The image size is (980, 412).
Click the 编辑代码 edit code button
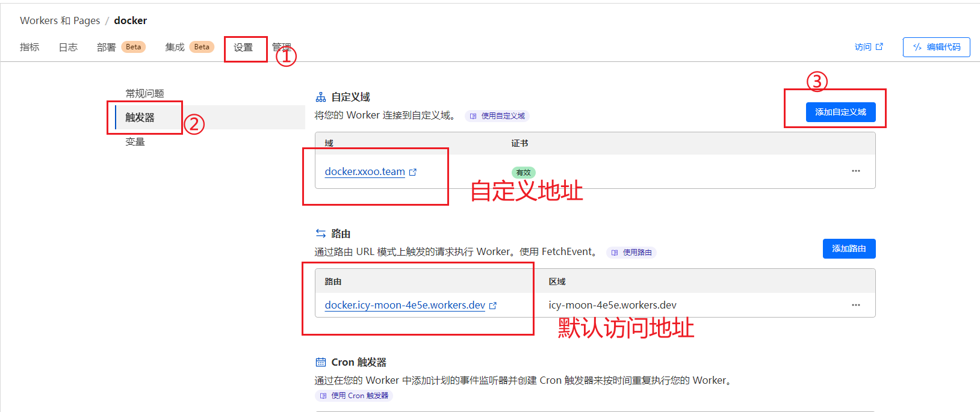tap(936, 47)
